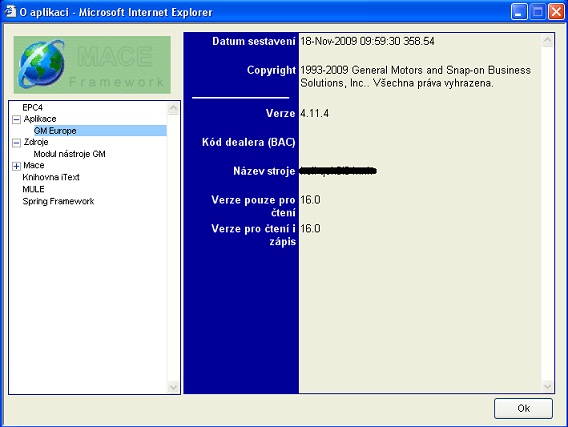The image size is (568, 427).
Task: Collapse the Aplikace tree node
Action: click(16, 120)
